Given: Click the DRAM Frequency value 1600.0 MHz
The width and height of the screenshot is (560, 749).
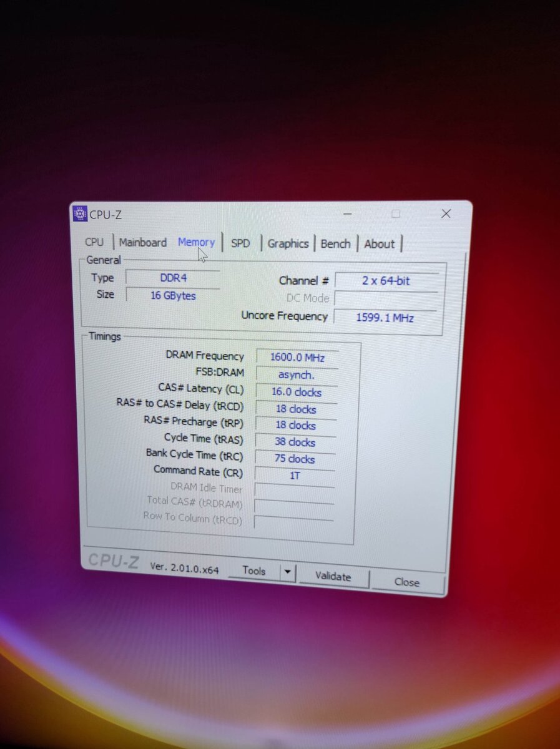Looking at the screenshot, I should coord(297,358).
